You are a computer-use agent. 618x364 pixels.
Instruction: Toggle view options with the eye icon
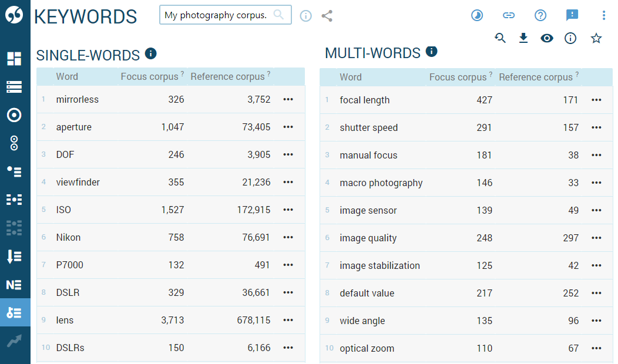[x=547, y=38]
